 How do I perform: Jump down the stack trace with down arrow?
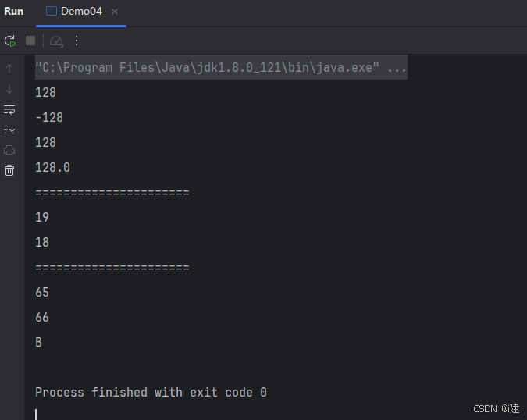[x=9, y=89]
